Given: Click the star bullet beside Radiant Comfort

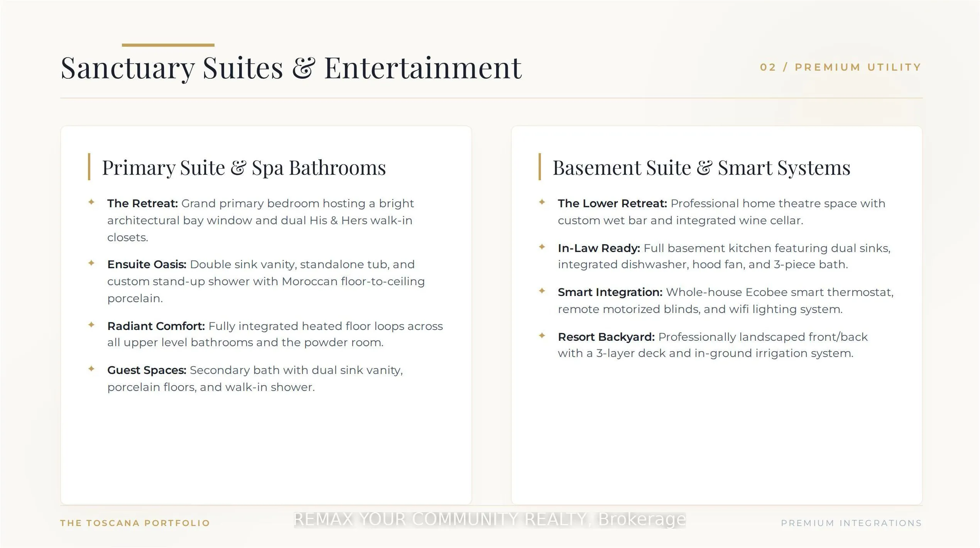Looking at the screenshot, I should [x=91, y=325].
